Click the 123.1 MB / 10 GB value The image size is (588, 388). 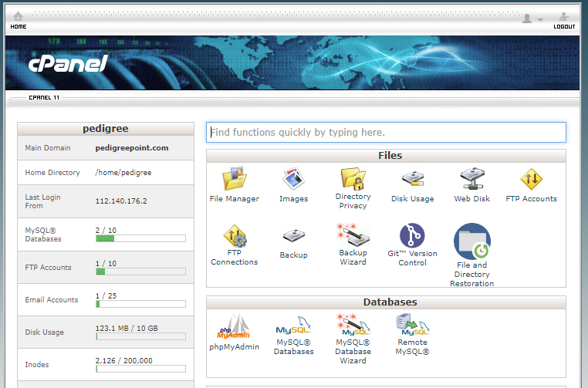(127, 328)
